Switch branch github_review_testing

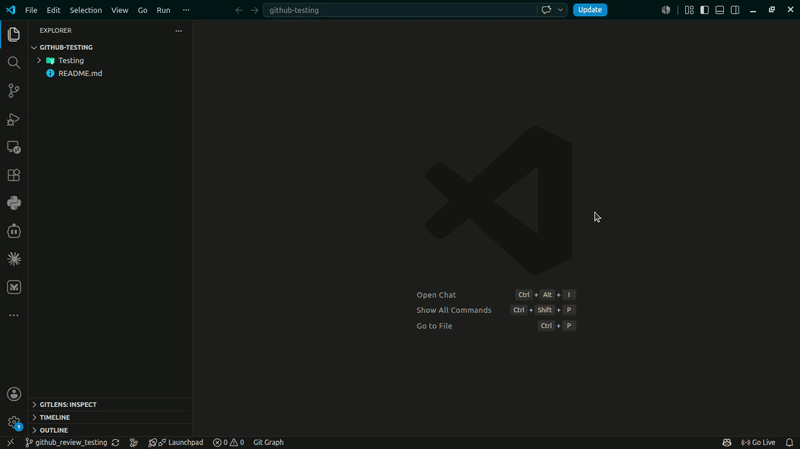pos(66,442)
